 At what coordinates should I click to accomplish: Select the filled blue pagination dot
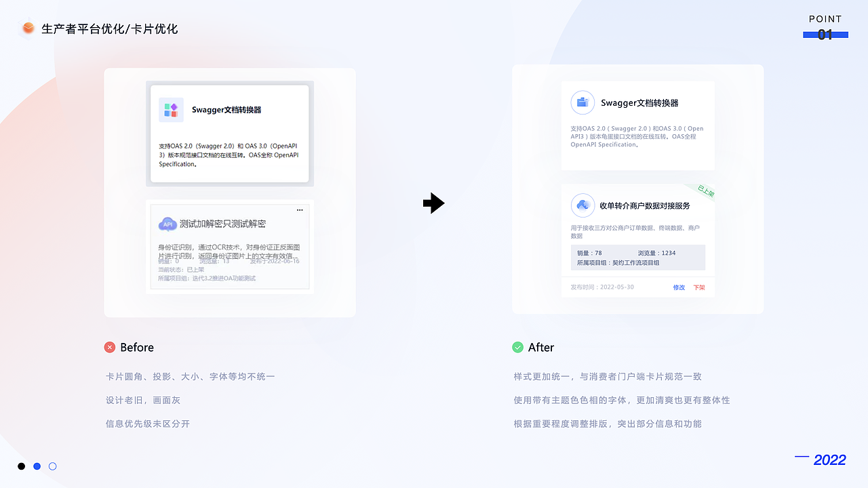(37, 466)
